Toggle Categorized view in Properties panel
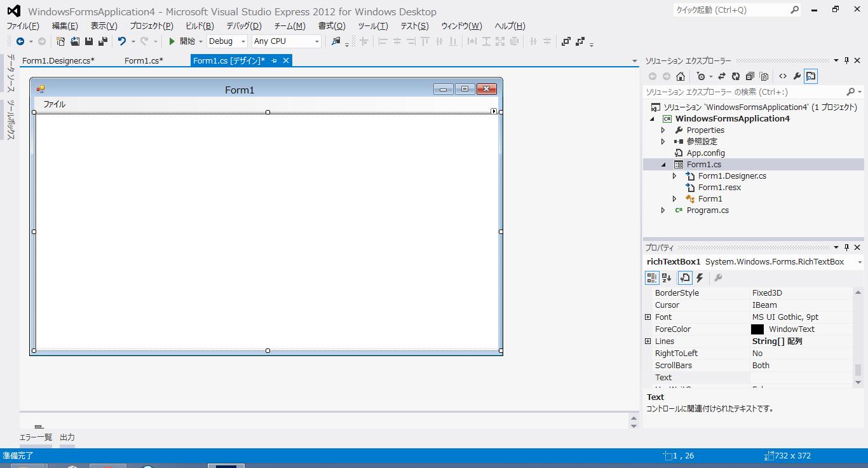The height and width of the screenshot is (468, 868). point(652,278)
